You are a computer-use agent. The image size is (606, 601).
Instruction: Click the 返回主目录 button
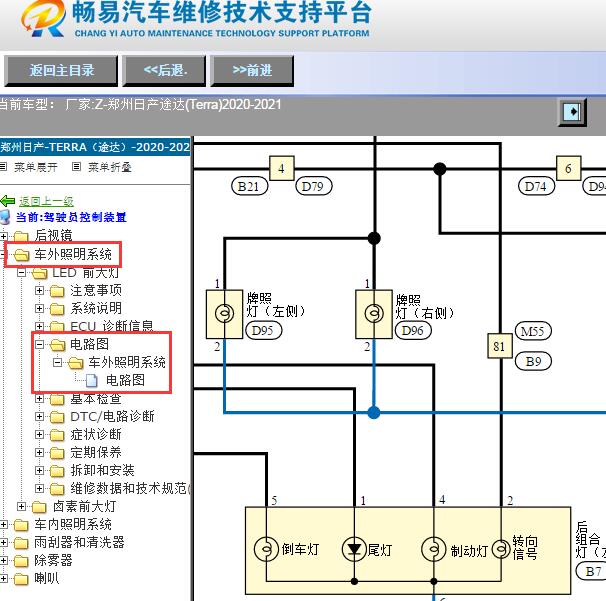tap(61, 70)
